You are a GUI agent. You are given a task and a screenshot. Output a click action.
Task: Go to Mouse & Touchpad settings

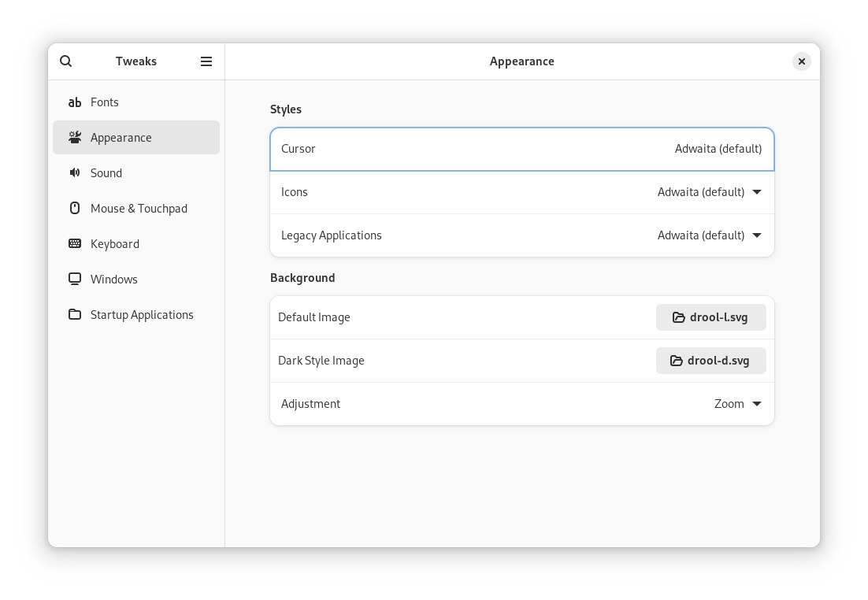[x=136, y=209]
